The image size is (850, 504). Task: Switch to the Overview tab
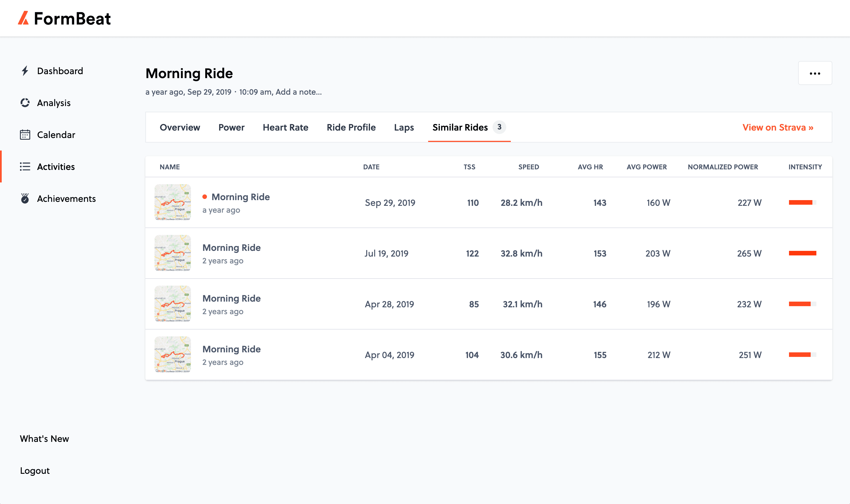[180, 127]
